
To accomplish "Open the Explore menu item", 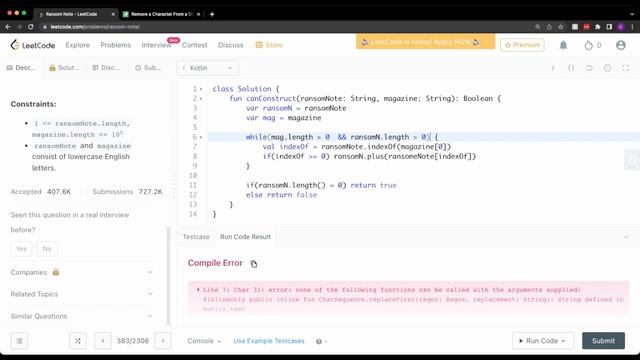I will 78,45.
